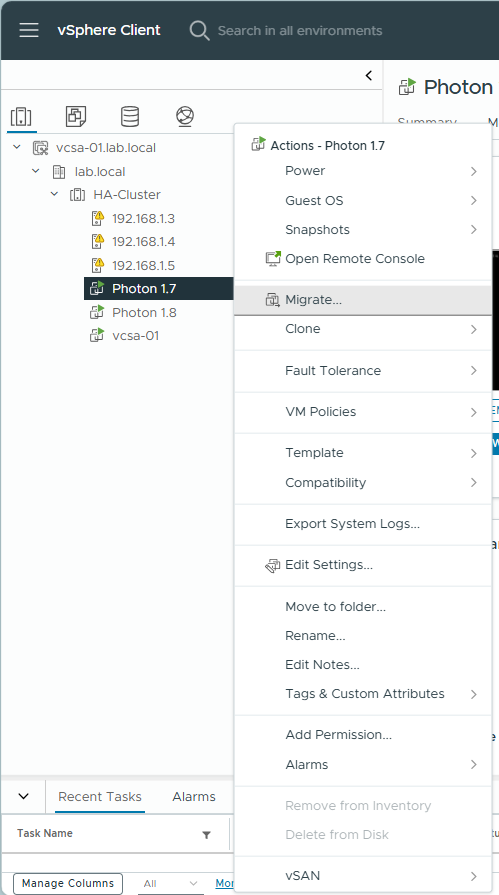
Task: Select Photon 1.8 VM in the tree
Action: click(144, 312)
